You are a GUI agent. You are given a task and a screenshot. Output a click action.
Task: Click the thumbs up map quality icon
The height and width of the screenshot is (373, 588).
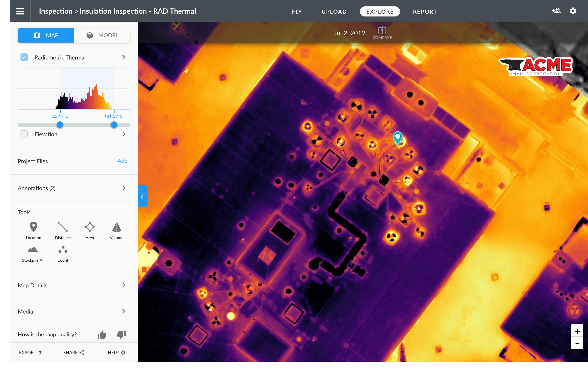(102, 334)
